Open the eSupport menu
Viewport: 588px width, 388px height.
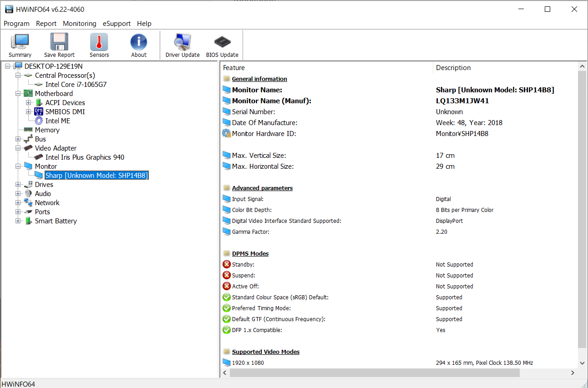[x=117, y=24]
